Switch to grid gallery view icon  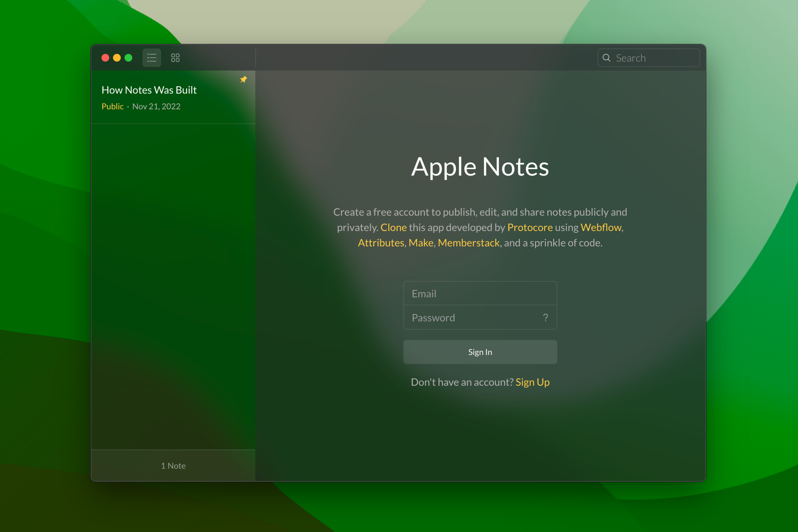175,58
